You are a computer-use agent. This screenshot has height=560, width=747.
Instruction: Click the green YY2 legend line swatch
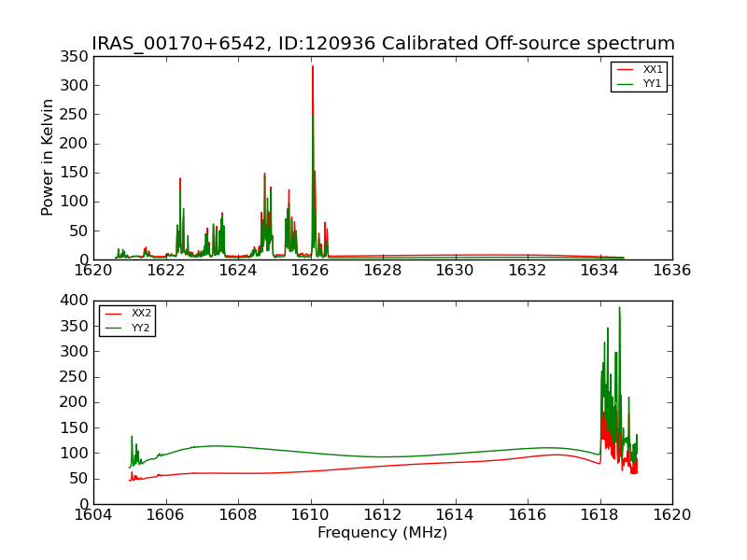tap(114, 329)
